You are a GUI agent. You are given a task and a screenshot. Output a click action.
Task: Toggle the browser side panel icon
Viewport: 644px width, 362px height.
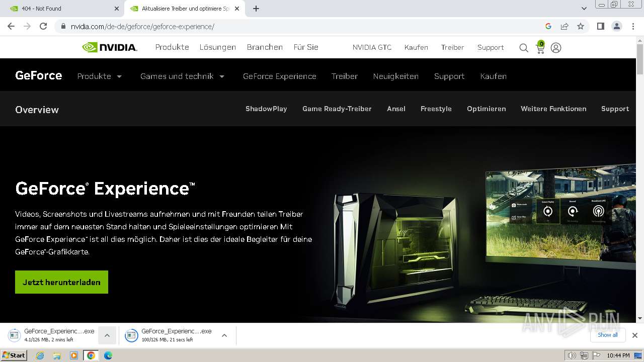[x=600, y=26]
